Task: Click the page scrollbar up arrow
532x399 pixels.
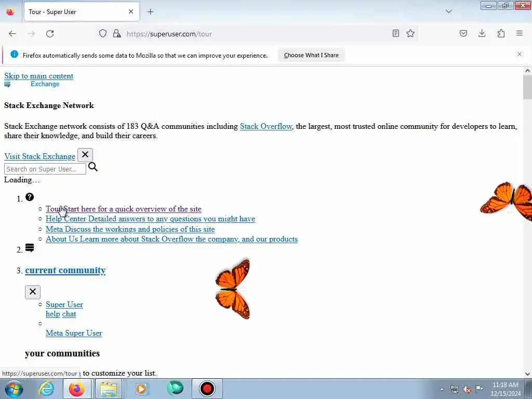Action: pos(527,71)
